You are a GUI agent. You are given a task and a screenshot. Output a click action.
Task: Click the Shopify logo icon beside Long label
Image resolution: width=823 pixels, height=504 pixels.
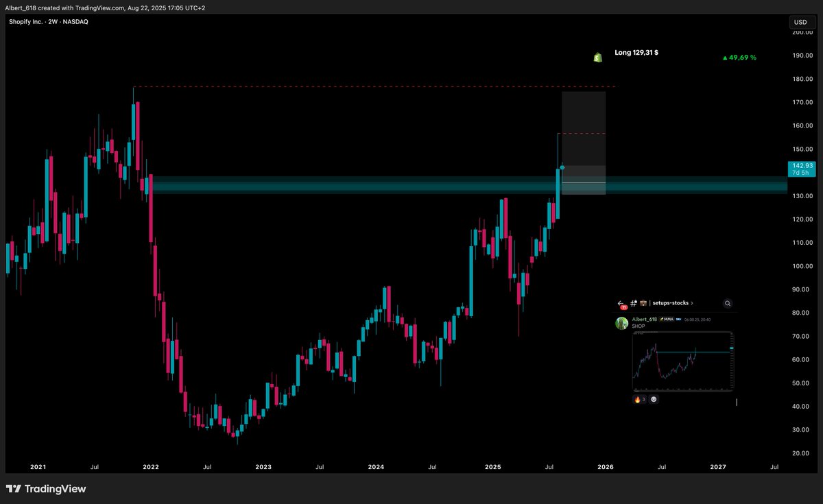pos(597,58)
